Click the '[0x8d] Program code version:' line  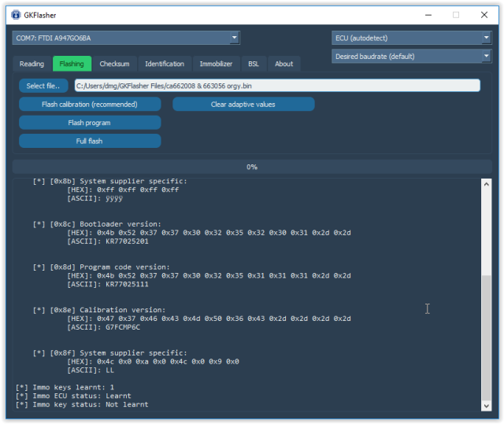pyautogui.click(x=101, y=267)
